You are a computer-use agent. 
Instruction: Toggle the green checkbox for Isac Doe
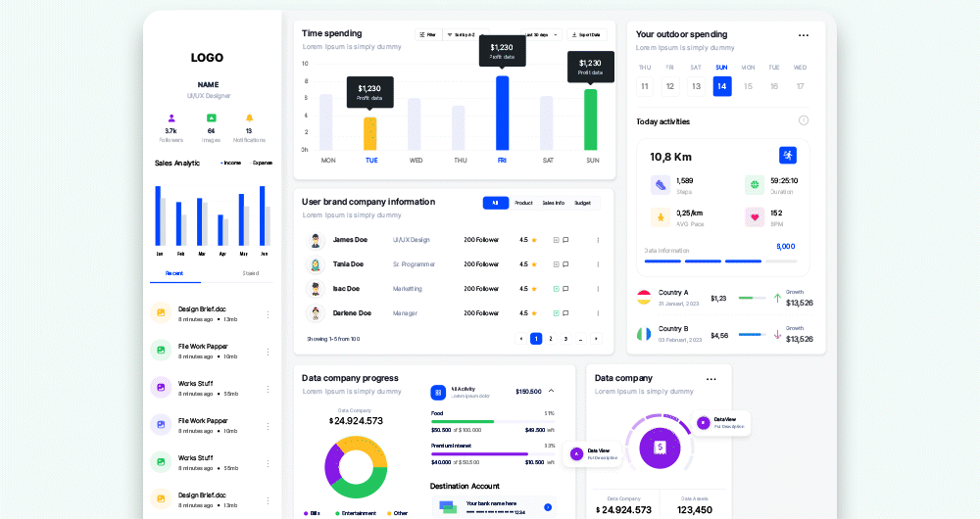(557, 289)
